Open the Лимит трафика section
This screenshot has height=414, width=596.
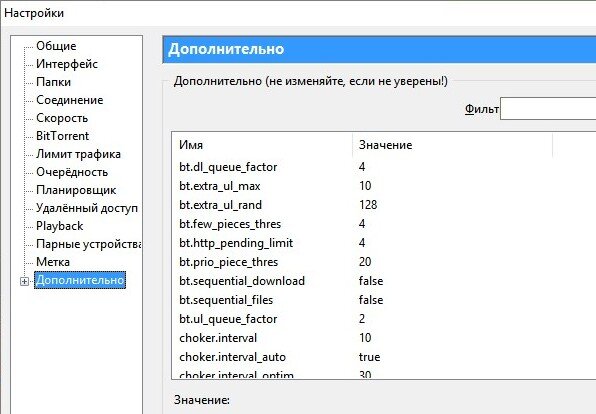click(x=78, y=154)
